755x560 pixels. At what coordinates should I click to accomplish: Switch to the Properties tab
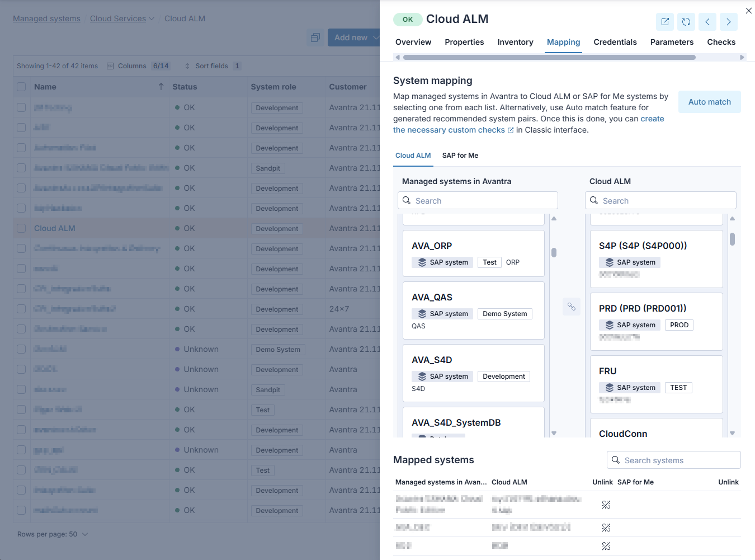[464, 42]
